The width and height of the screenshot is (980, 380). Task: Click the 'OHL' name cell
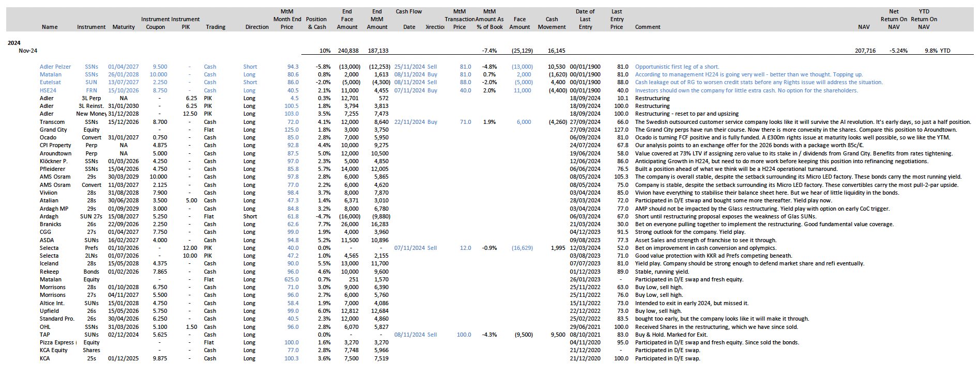(45, 327)
